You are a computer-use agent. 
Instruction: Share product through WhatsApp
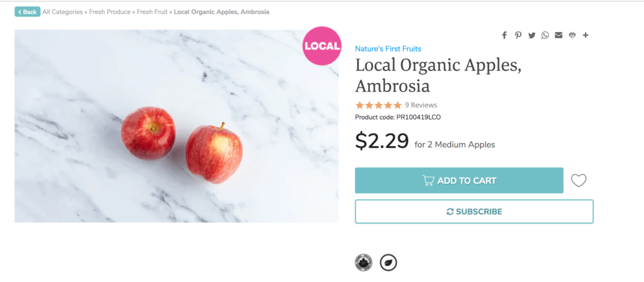545,35
